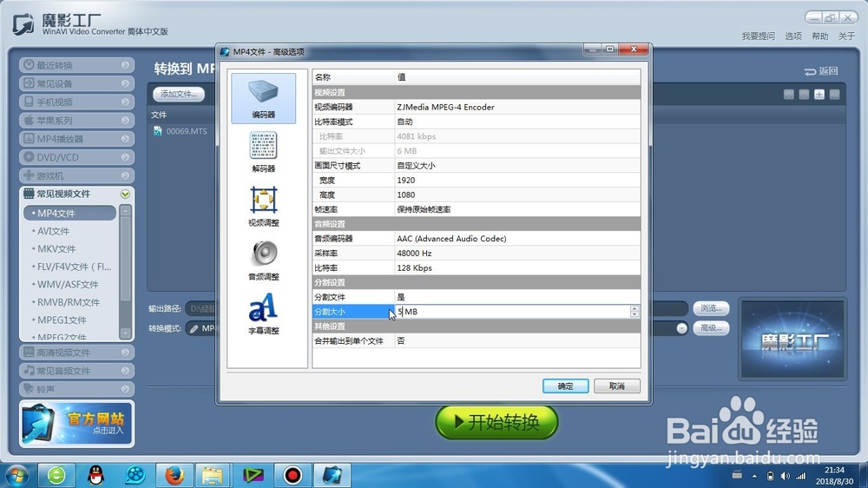868x488 pixels.
Task: Click the 取消 button
Action: (x=616, y=386)
